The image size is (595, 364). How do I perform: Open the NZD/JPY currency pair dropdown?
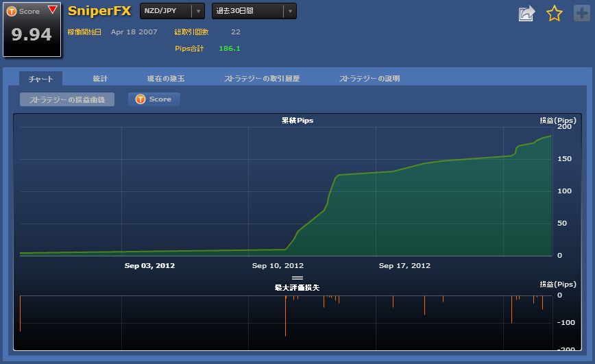(172, 11)
